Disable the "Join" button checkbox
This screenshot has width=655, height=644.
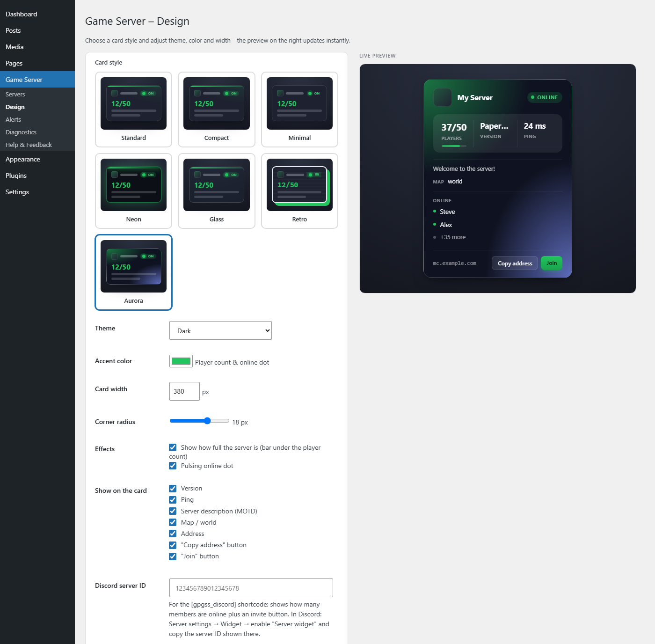point(173,556)
